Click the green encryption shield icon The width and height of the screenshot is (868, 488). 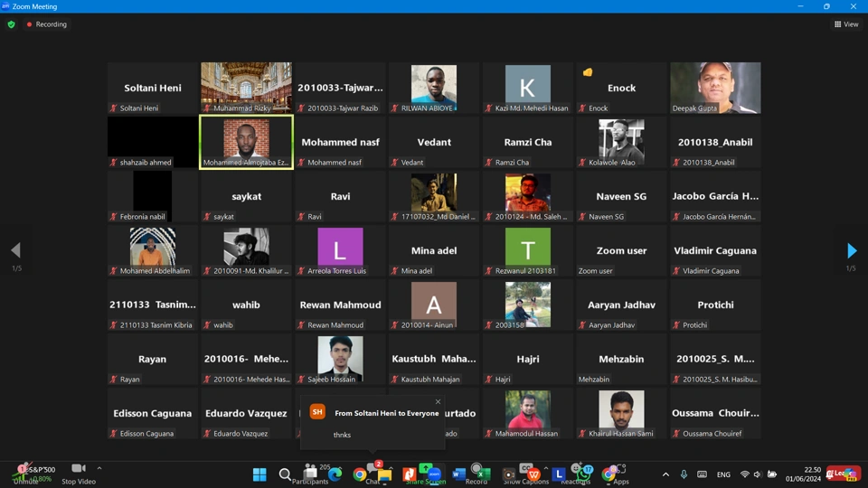[11, 24]
